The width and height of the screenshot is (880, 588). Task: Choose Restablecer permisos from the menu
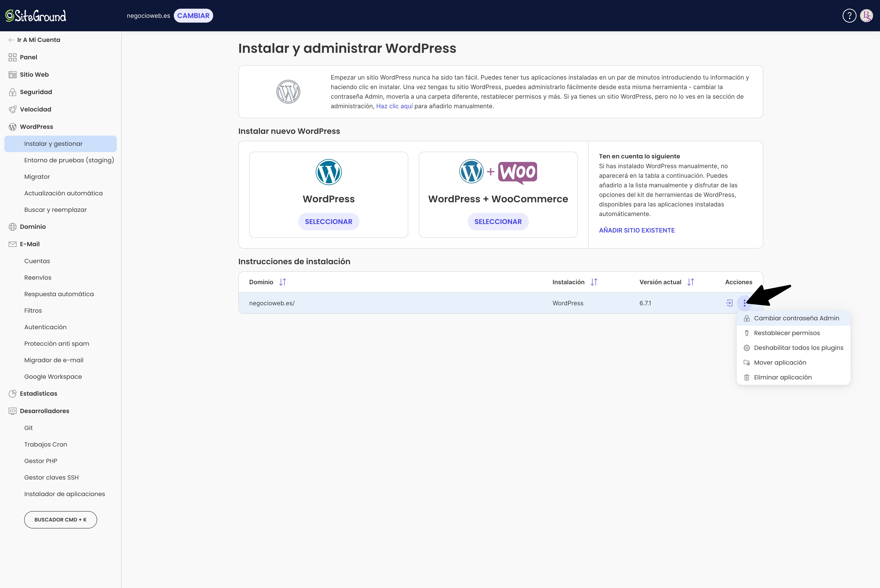tap(793, 333)
